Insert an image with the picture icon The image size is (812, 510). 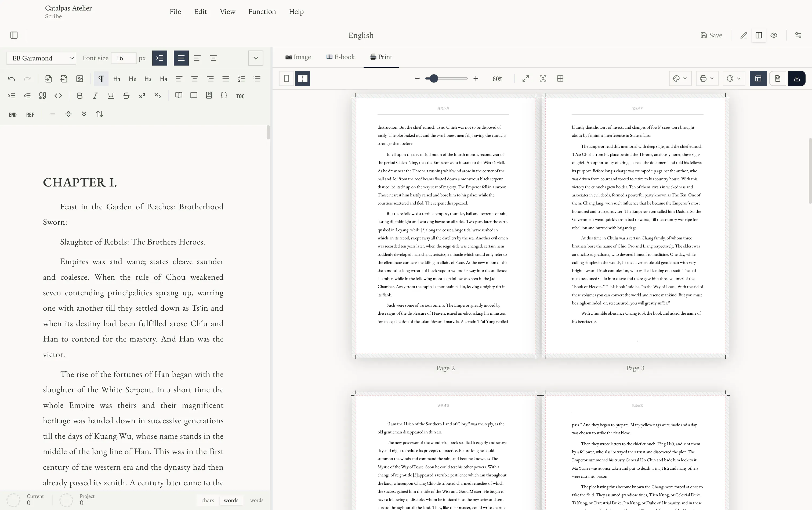79,79
